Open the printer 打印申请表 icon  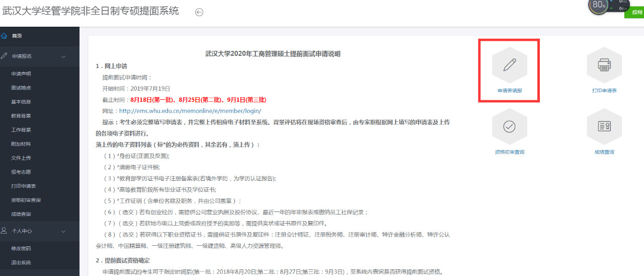[x=604, y=64]
